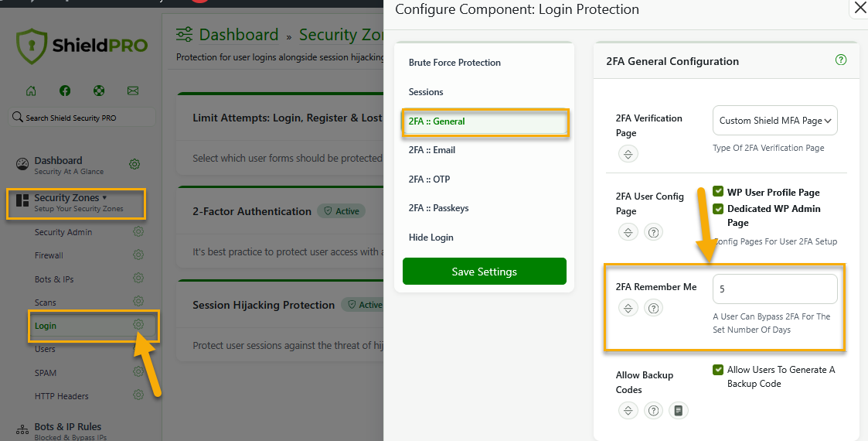
Task: Select Hide Login tab
Action: pyautogui.click(x=431, y=237)
